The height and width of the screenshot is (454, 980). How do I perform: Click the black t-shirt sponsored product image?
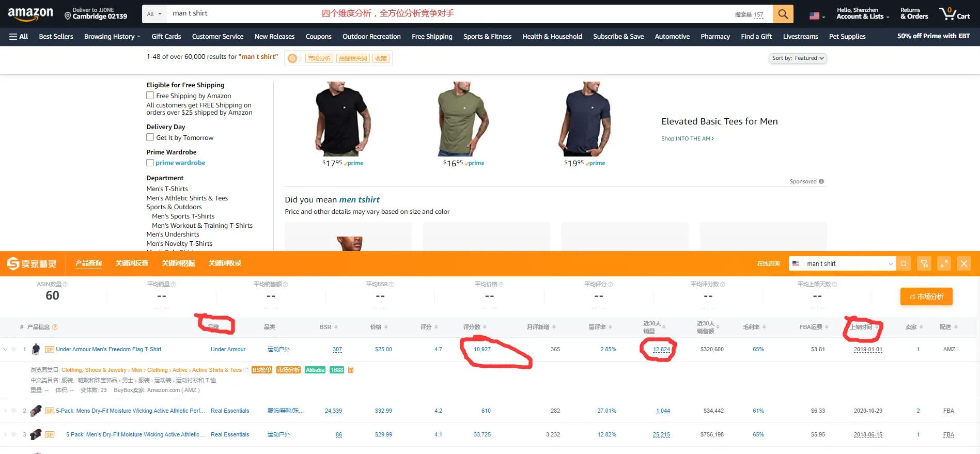(343, 119)
